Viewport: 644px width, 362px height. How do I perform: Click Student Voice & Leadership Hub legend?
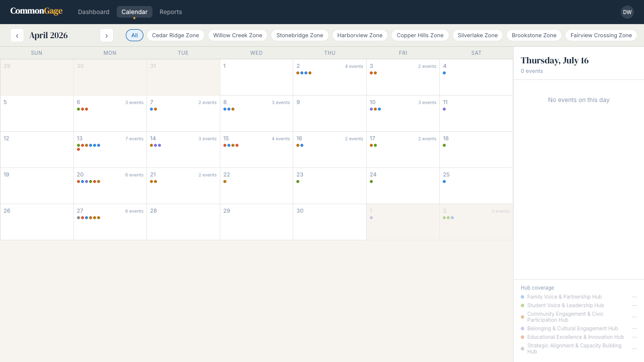click(x=579, y=305)
